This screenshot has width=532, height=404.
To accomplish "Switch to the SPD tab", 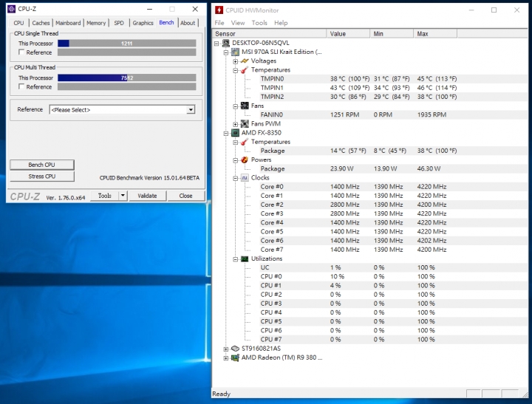I will (x=119, y=23).
